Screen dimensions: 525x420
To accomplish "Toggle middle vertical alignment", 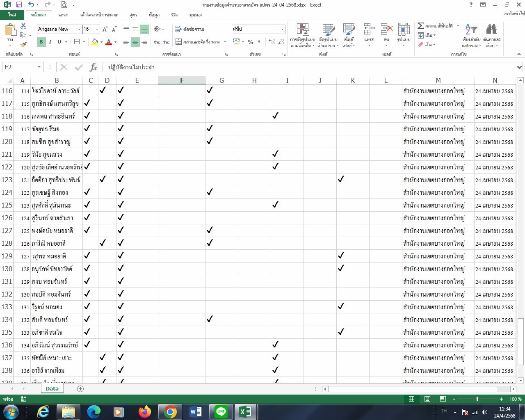I will pos(135,29).
